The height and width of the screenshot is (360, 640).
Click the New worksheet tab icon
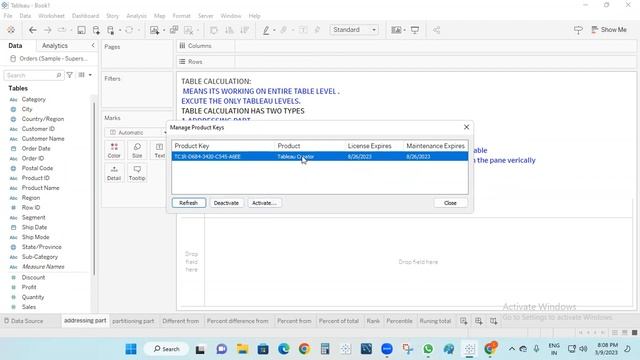pos(463,321)
